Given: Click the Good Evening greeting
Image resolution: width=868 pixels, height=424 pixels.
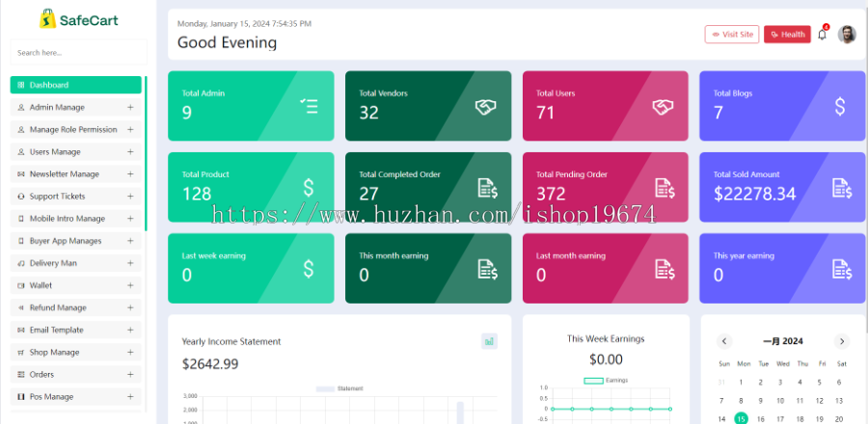Looking at the screenshot, I should (227, 42).
